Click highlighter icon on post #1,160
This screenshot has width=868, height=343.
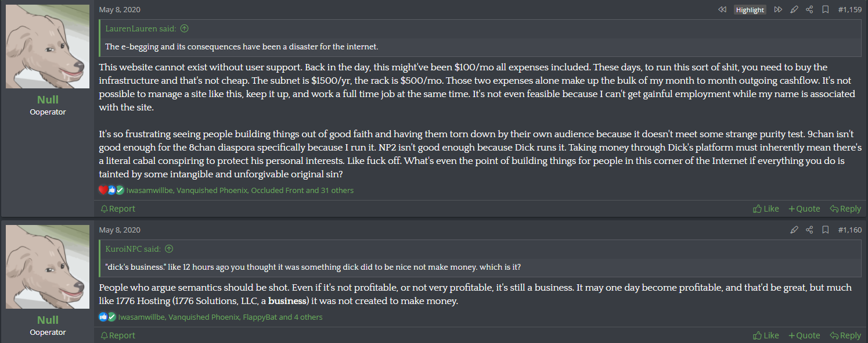click(794, 230)
